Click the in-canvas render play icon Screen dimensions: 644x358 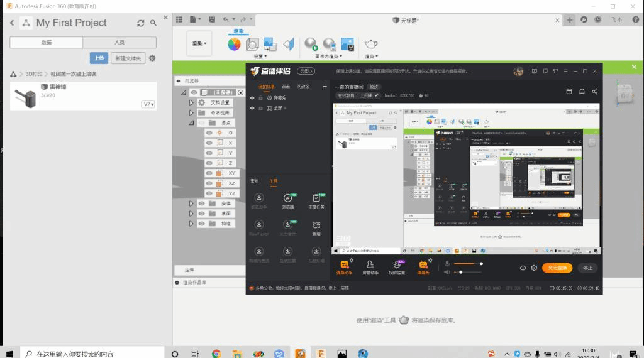pos(311,43)
